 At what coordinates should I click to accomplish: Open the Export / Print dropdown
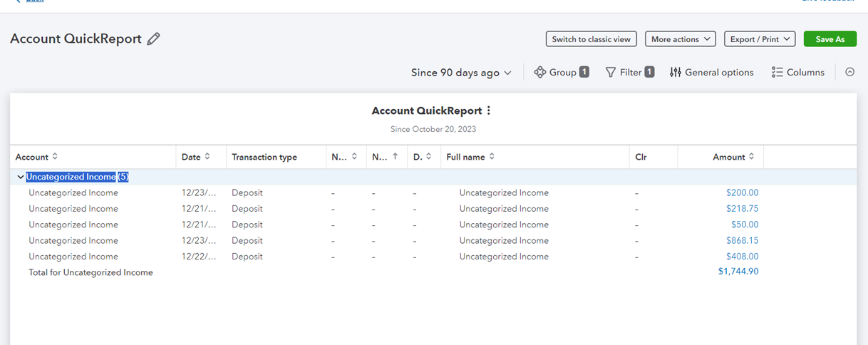click(760, 39)
